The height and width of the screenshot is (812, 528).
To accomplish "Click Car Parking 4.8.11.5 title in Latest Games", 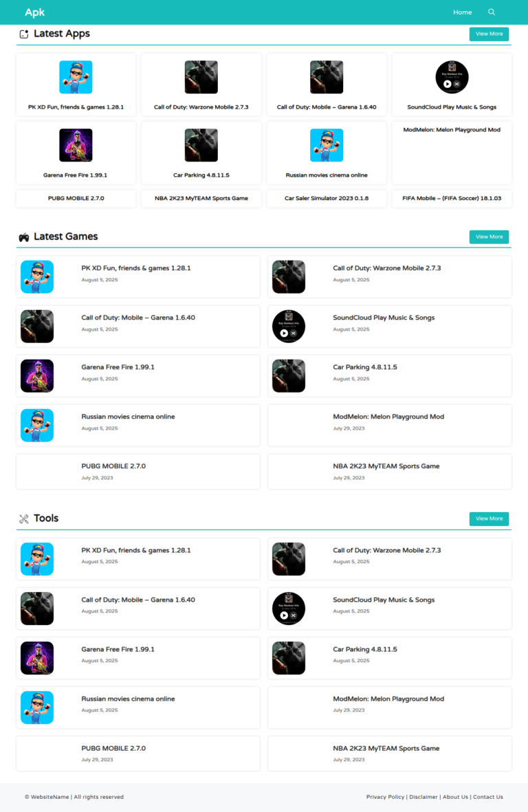I will pyautogui.click(x=365, y=367).
